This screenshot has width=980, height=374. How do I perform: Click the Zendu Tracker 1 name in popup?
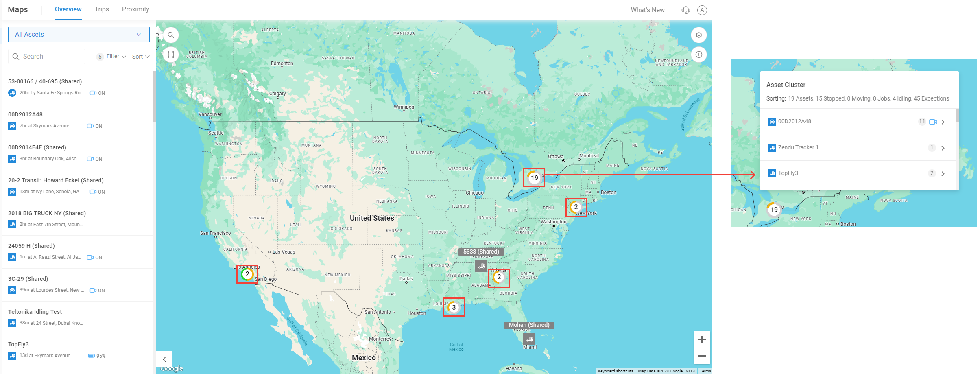798,148
